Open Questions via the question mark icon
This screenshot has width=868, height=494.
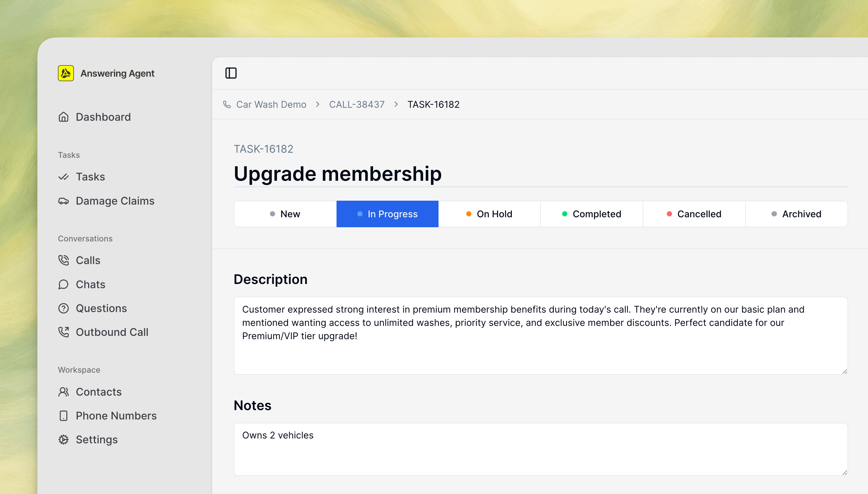(x=64, y=308)
